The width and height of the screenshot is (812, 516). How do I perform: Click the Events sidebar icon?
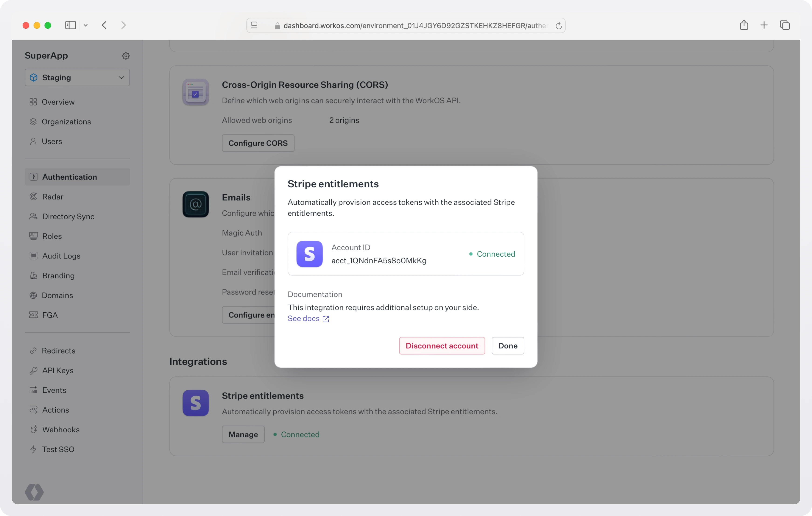pos(33,390)
